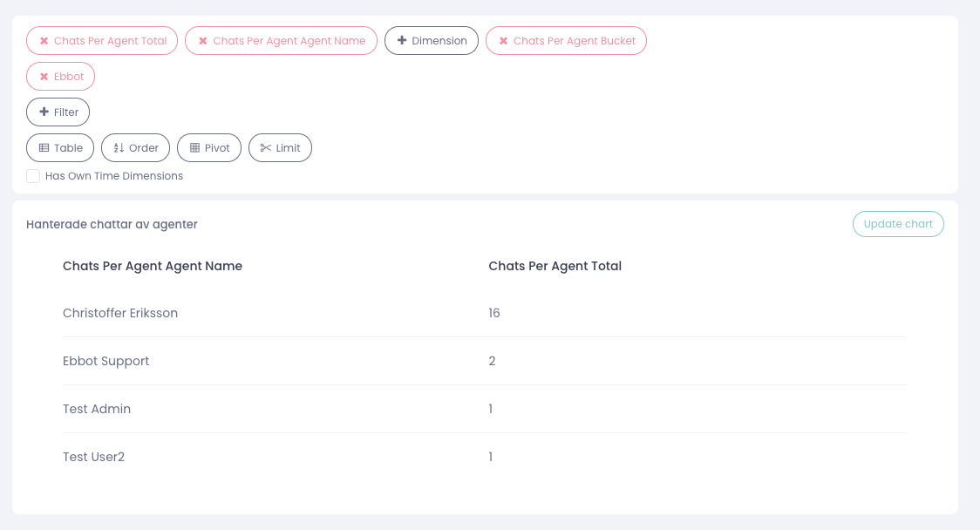Click the table grid icon
The image size is (980, 530).
pyautogui.click(x=44, y=148)
